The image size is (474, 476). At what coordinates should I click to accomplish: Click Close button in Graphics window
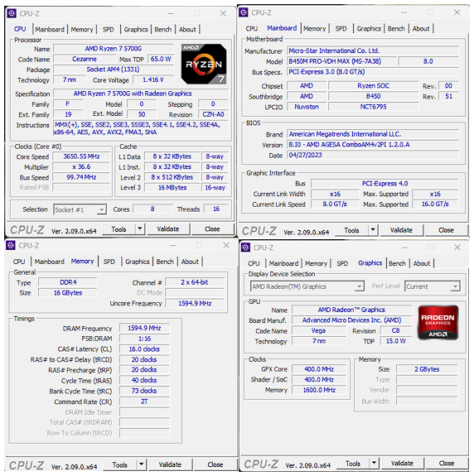click(x=447, y=464)
